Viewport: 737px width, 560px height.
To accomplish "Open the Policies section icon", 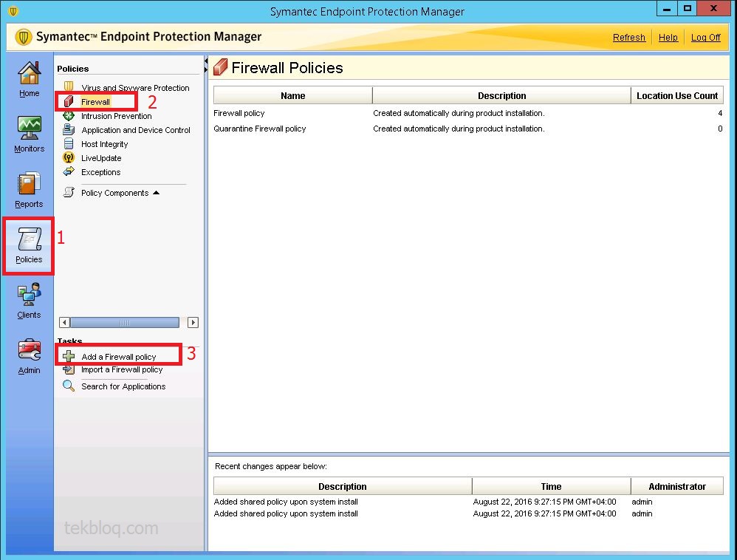I will coord(29,239).
